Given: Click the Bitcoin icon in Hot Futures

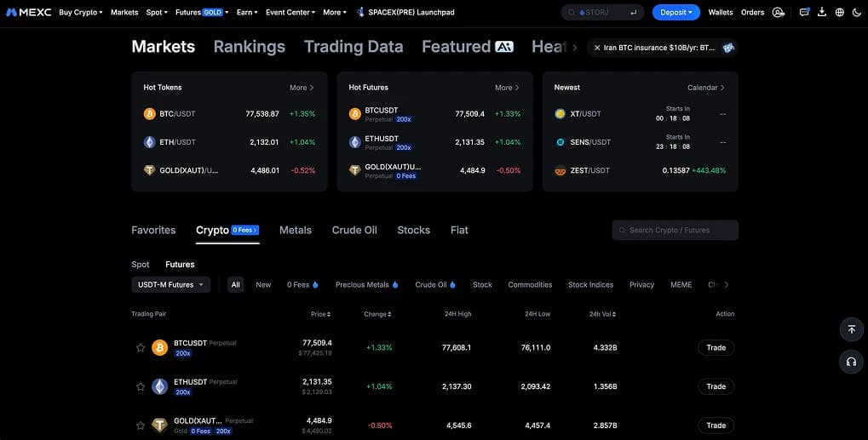Looking at the screenshot, I should click(355, 114).
